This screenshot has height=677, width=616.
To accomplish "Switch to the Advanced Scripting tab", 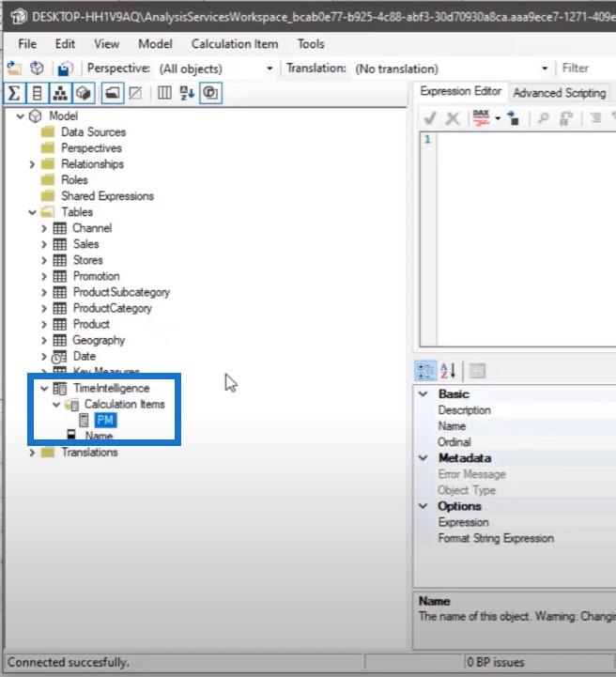I will pos(560,93).
